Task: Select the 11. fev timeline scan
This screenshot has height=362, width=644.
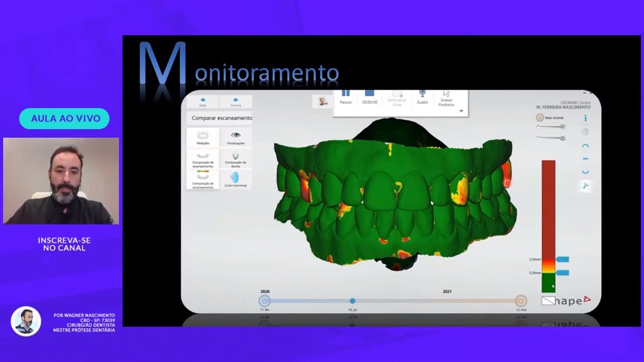Action: pos(265,301)
